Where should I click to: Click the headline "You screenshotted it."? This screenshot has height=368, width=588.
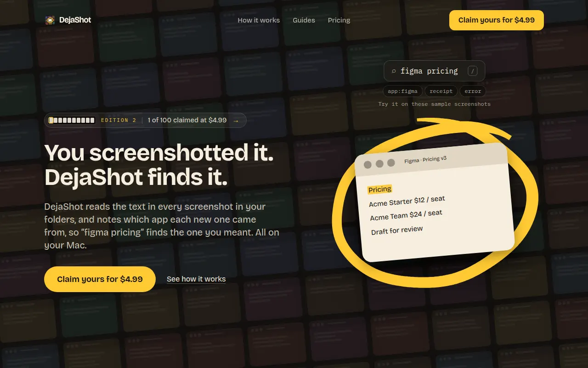tap(159, 152)
